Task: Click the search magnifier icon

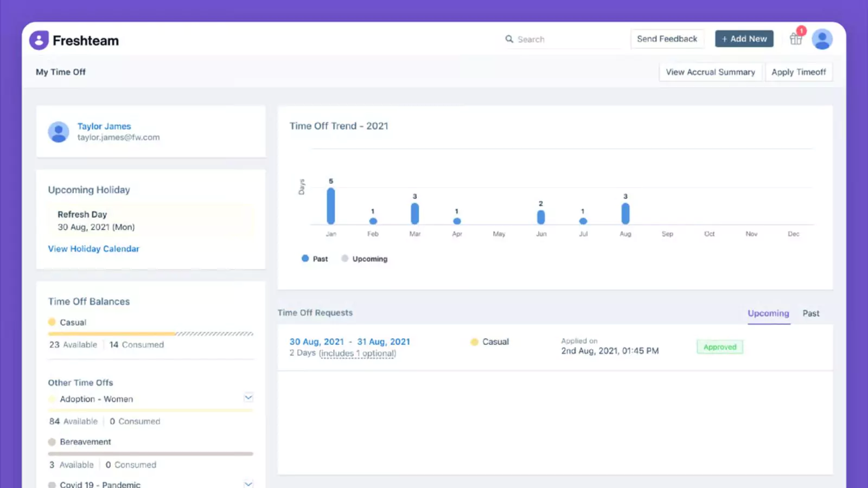Action: point(509,39)
